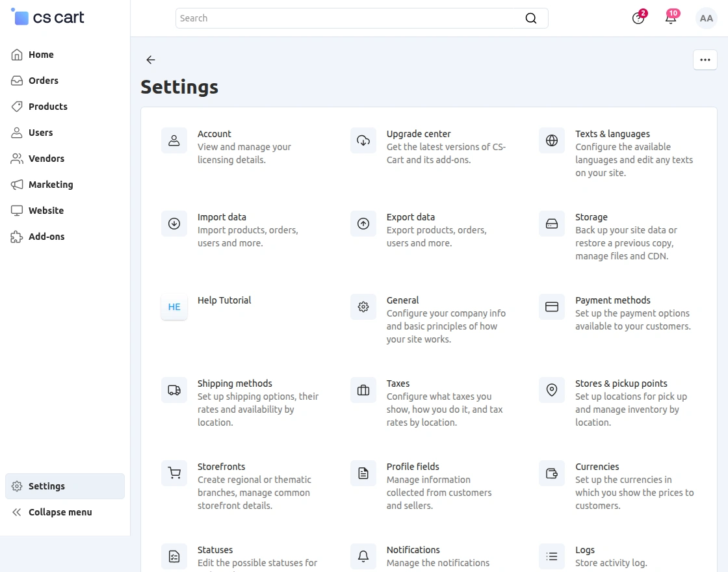
Task: Click the Import data down-arrow icon
Action: [x=174, y=224]
